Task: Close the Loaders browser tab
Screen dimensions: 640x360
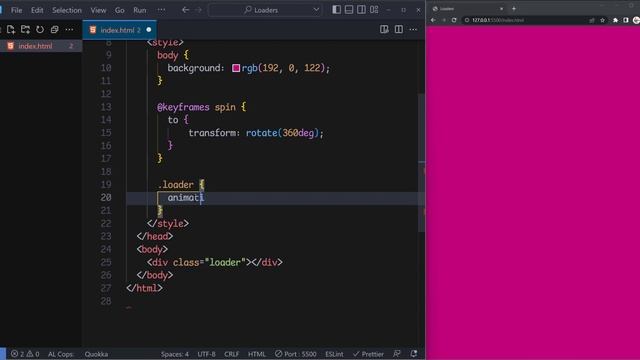Action: click(x=501, y=9)
